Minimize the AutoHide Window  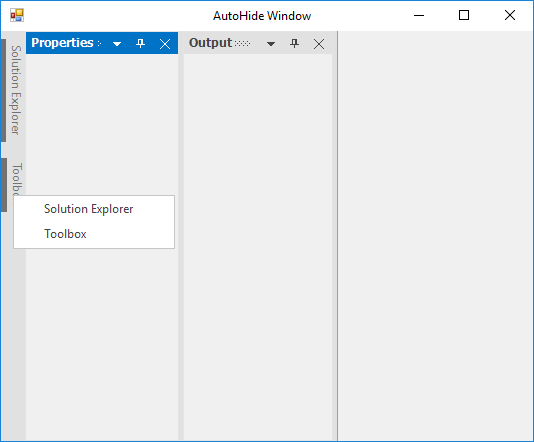419,15
